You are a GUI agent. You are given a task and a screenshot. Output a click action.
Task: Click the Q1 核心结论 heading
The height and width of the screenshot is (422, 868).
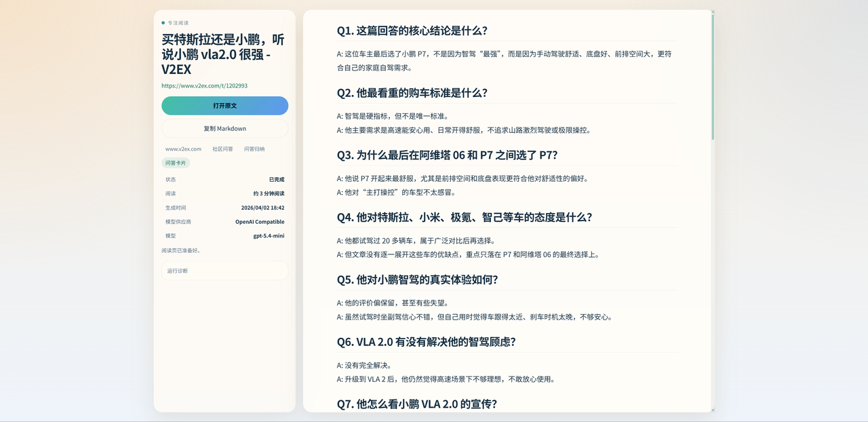[412, 31]
